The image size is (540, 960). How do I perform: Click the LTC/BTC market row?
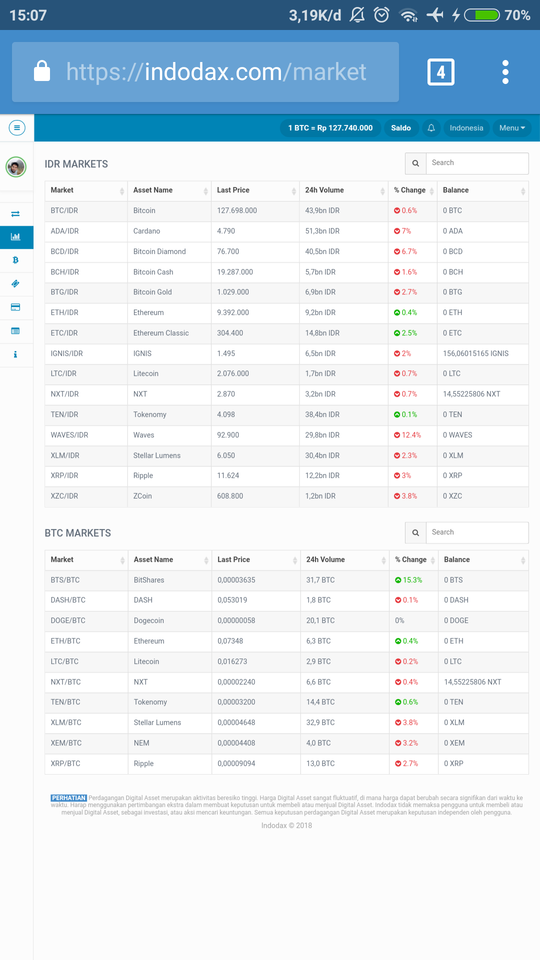[287, 662]
